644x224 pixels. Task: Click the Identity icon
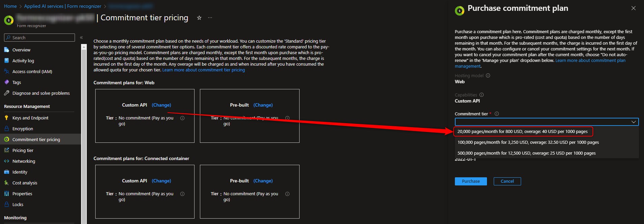click(x=6, y=172)
